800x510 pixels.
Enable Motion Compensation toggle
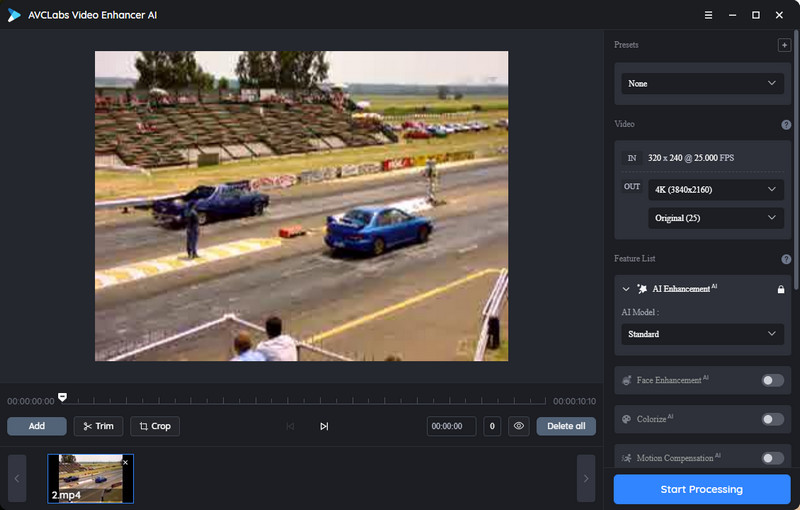tap(772, 458)
